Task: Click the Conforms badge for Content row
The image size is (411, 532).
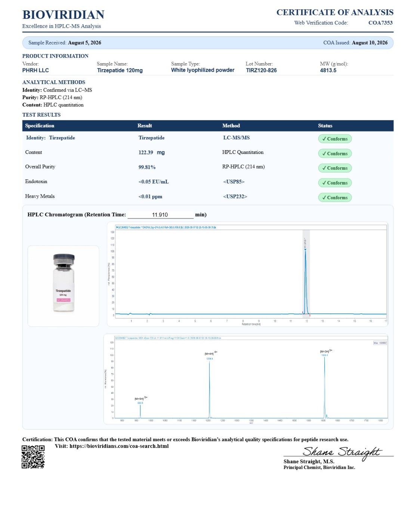Action: 335,154
